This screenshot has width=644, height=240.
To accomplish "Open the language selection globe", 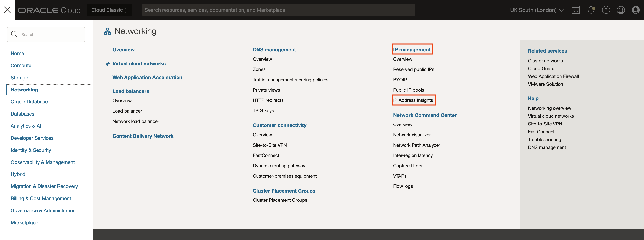I will (621, 10).
